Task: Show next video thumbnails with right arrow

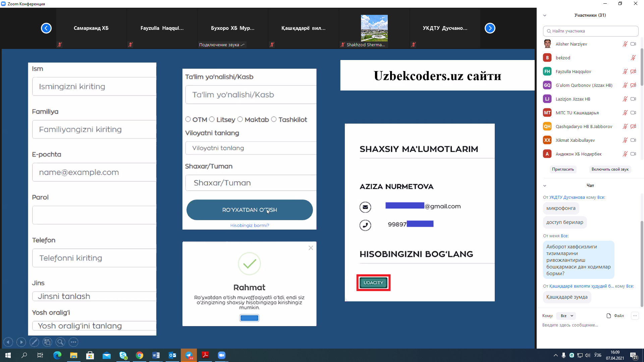Action: coord(490,28)
